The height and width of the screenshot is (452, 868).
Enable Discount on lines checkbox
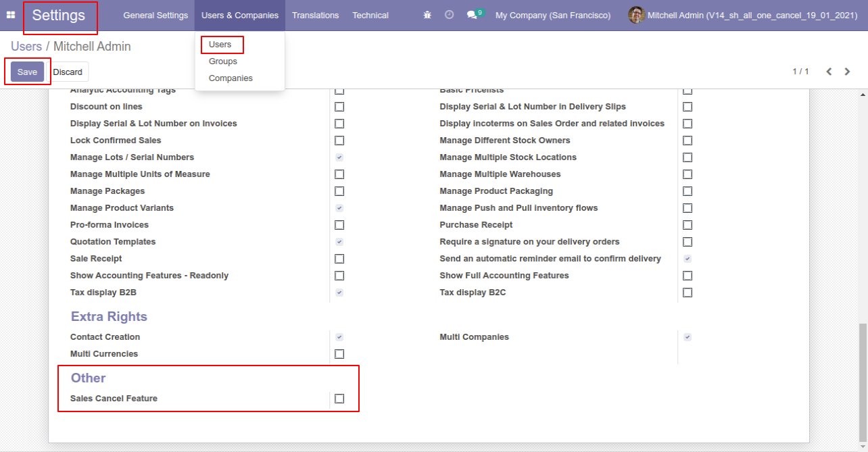tap(339, 107)
